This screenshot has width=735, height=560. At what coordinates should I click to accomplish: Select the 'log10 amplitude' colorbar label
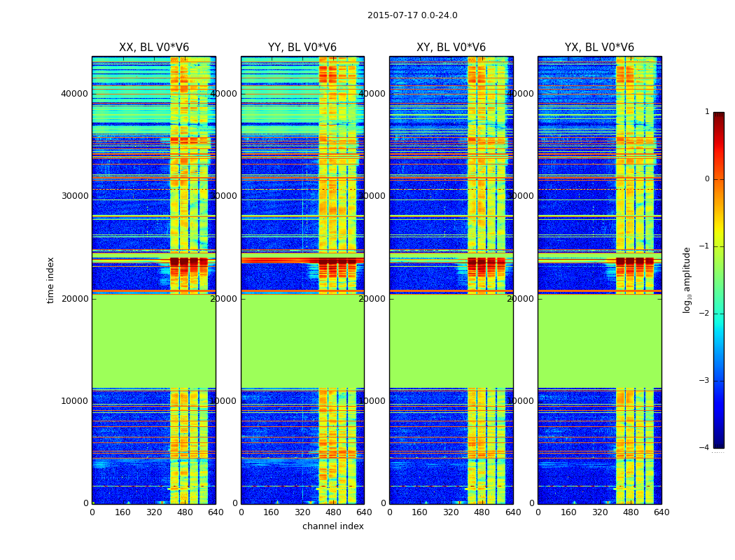point(687,279)
